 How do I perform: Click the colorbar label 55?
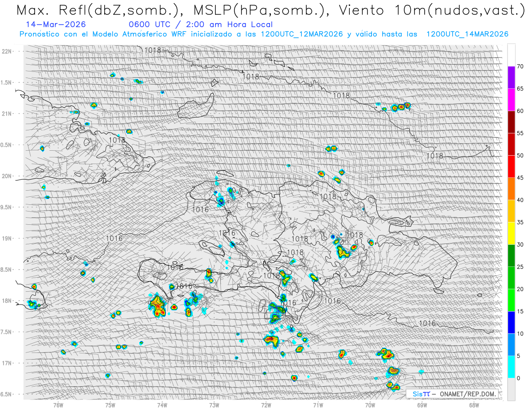point(520,133)
